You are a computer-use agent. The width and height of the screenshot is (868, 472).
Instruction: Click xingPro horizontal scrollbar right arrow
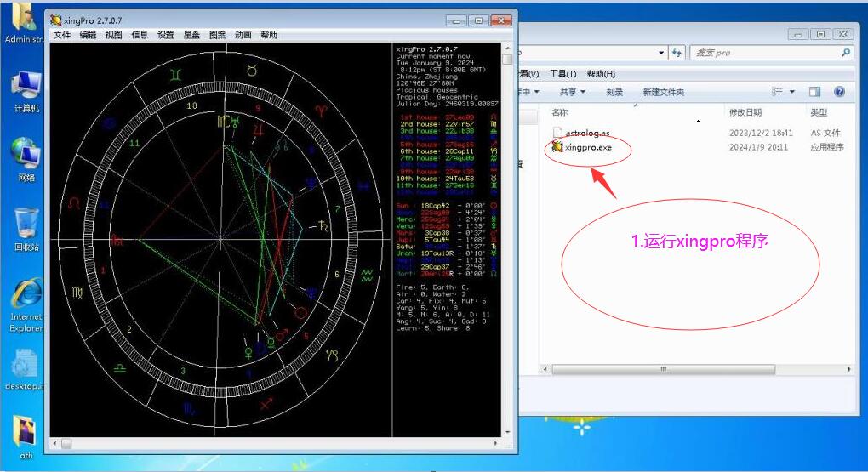pos(495,443)
